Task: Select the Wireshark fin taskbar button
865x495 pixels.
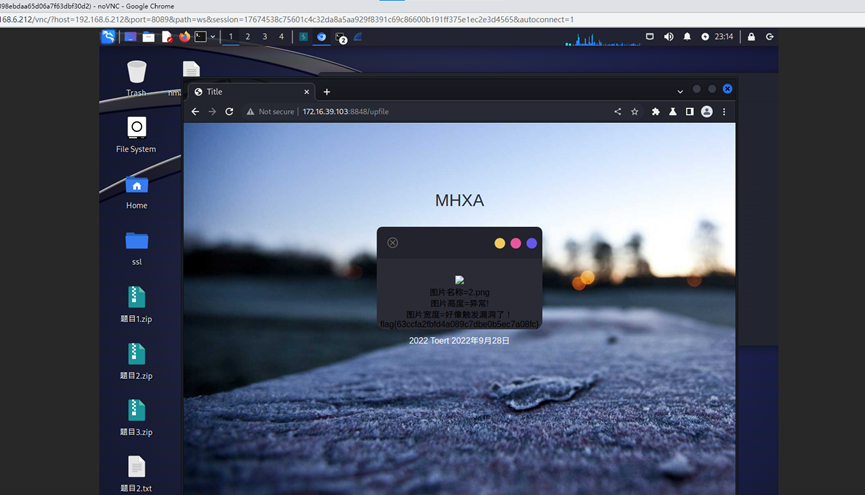Action: (x=358, y=37)
